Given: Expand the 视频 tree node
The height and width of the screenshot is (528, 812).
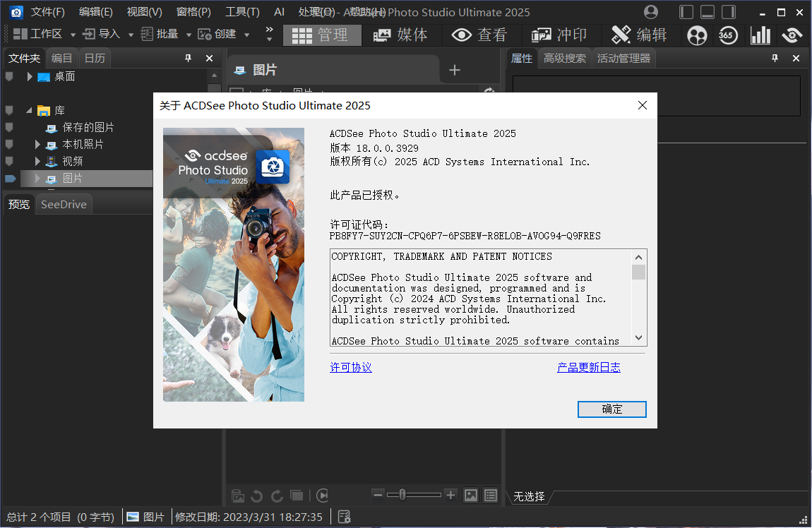Looking at the screenshot, I should (37, 162).
